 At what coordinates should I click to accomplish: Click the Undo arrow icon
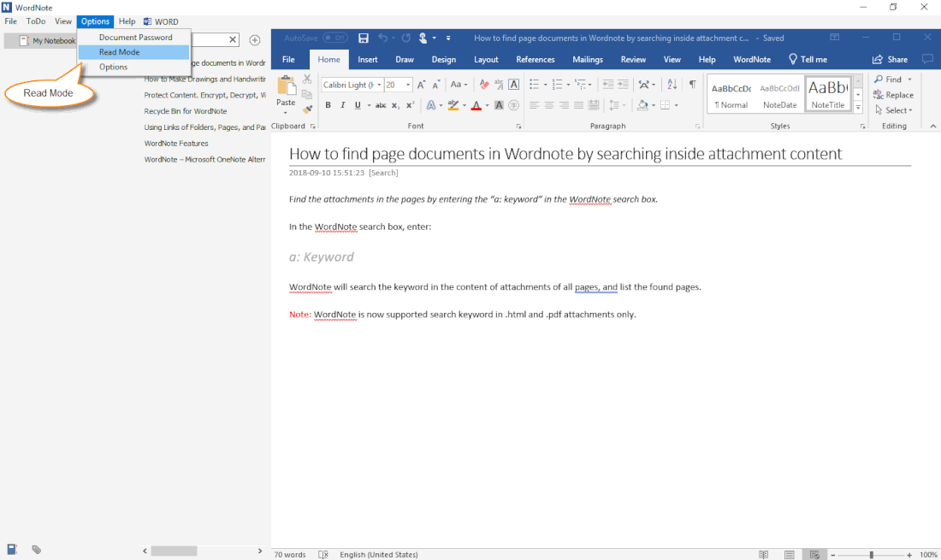[x=383, y=38]
